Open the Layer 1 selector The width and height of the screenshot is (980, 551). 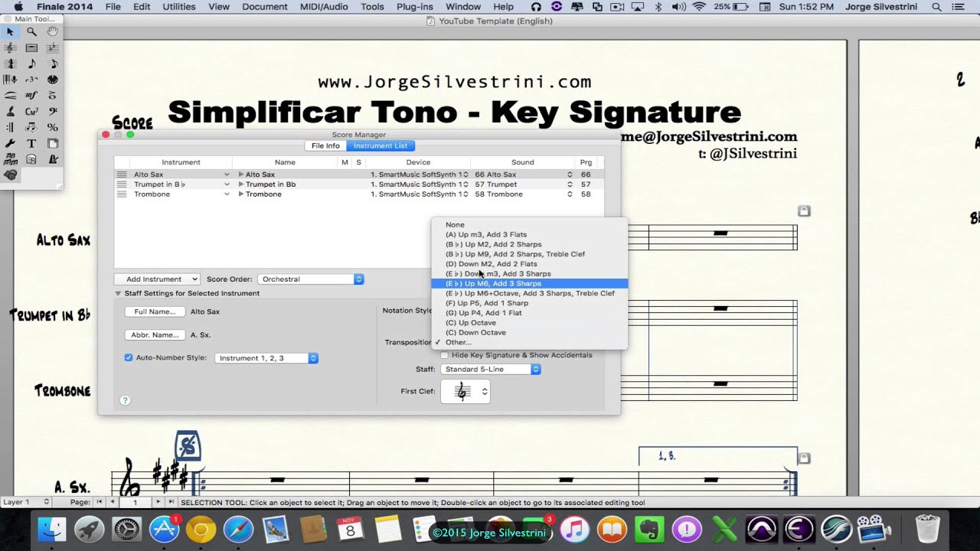point(26,502)
